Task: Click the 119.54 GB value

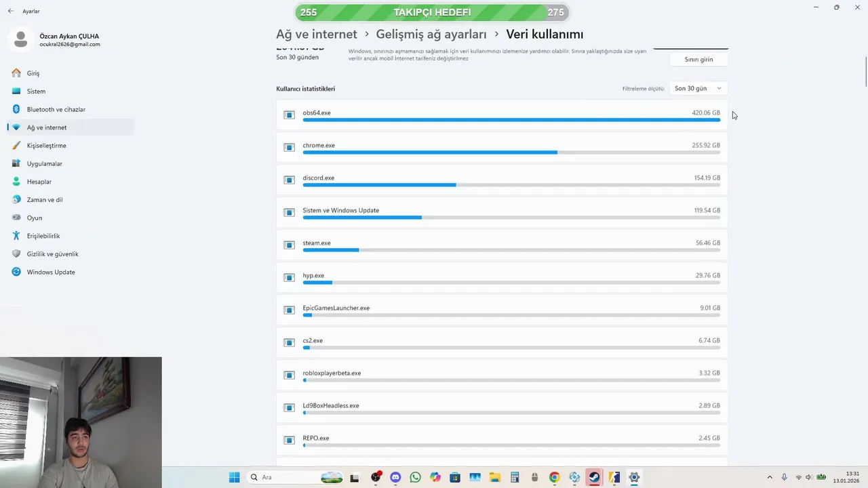Action: tap(707, 210)
